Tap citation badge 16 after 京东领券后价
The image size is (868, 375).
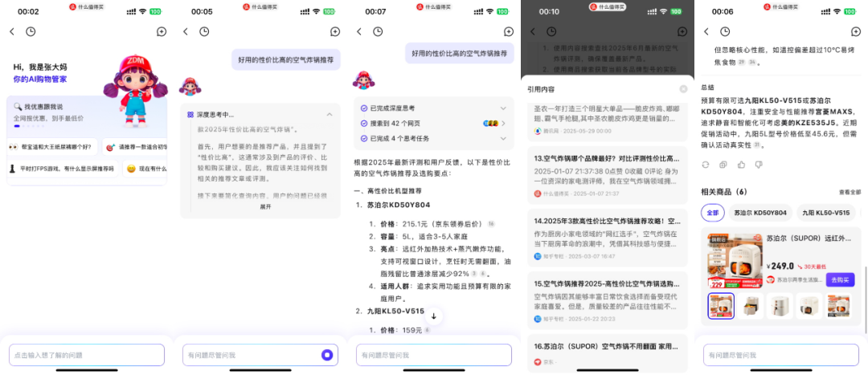pos(491,224)
